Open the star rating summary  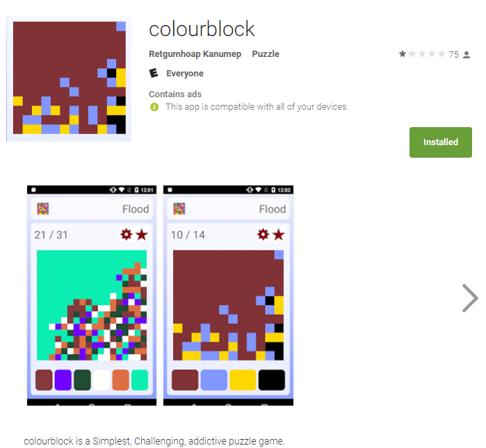pos(422,54)
